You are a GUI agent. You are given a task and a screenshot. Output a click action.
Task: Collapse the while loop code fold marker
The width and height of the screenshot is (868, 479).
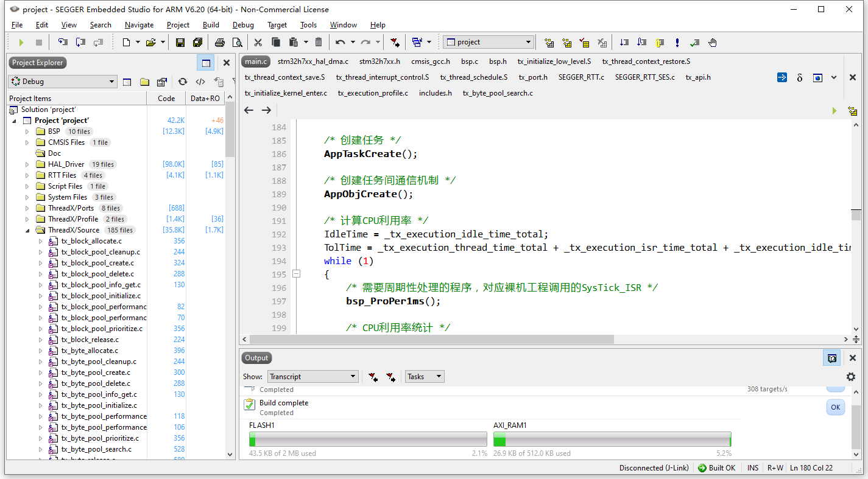pyautogui.click(x=297, y=274)
